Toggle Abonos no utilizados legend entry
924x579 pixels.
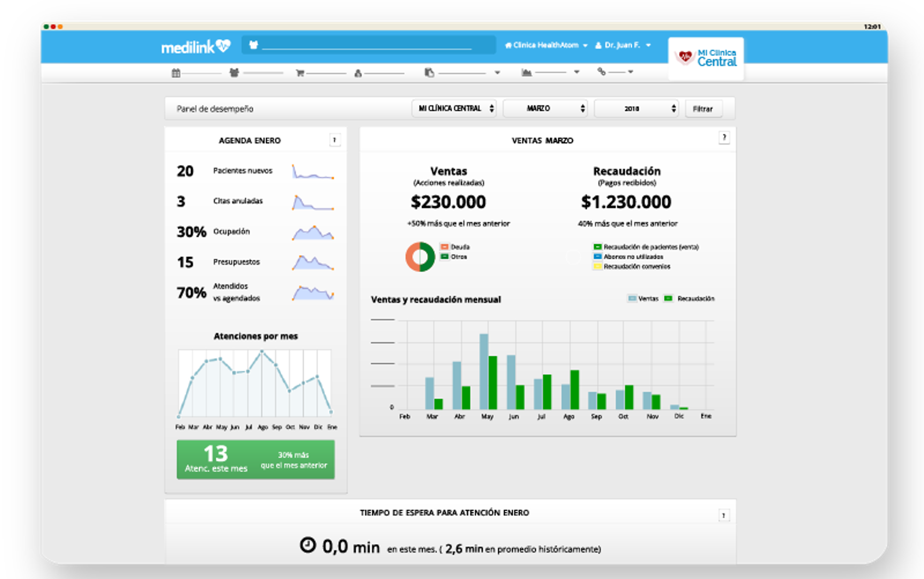tap(628, 257)
